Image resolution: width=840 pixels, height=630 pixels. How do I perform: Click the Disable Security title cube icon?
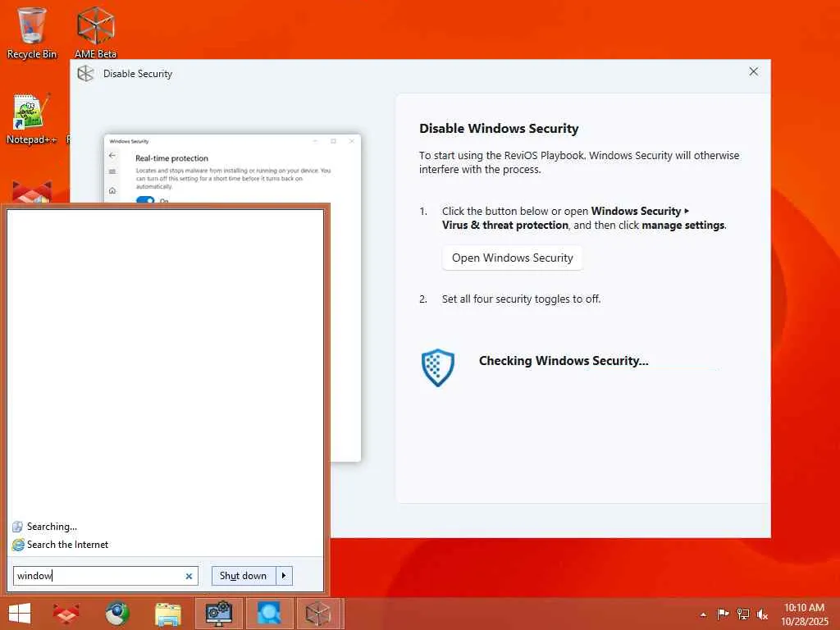point(85,73)
